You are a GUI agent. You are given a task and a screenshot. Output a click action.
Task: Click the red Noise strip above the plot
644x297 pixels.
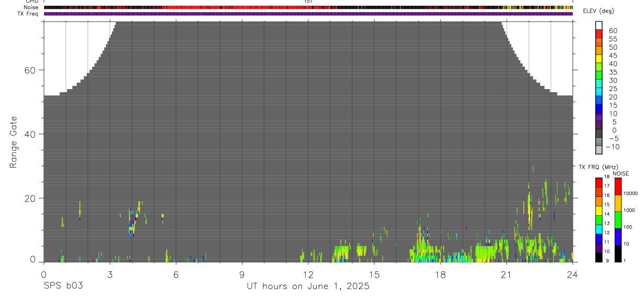(308, 7)
